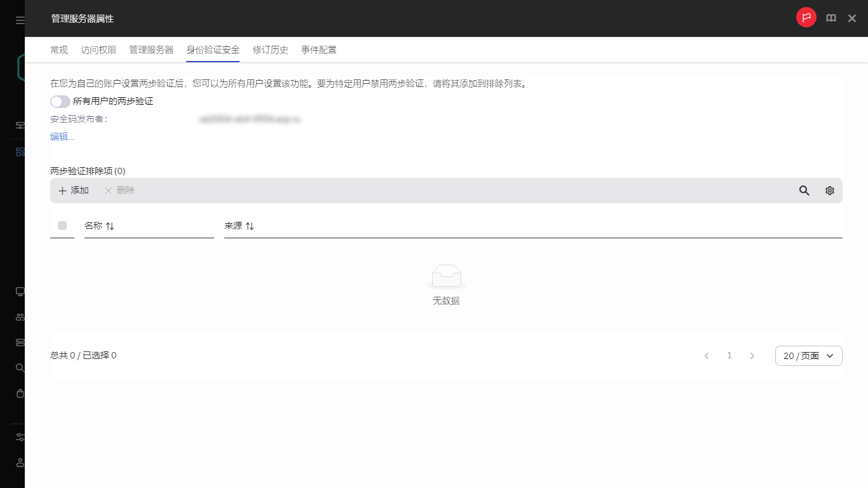This screenshot has height=488, width=868.
Task: Open the column settings gear in the exclusions toolbar
Action: coord(829,190)
